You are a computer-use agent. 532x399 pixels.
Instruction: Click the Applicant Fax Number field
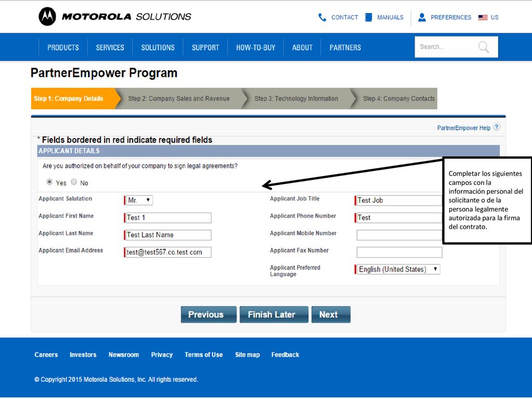click(x=400, y=252)
